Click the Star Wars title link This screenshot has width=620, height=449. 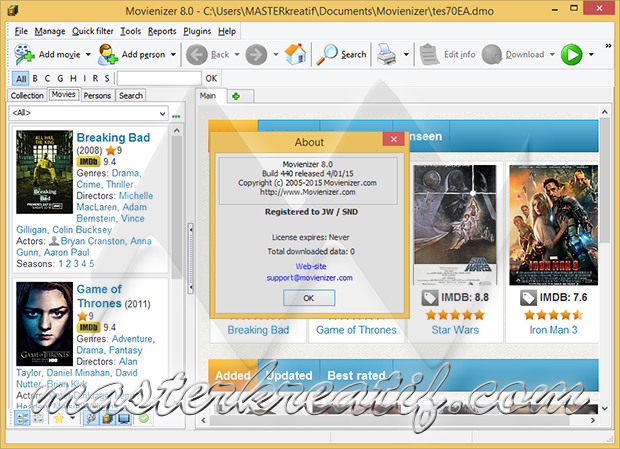pyautogui.click(x=455, y=330)
